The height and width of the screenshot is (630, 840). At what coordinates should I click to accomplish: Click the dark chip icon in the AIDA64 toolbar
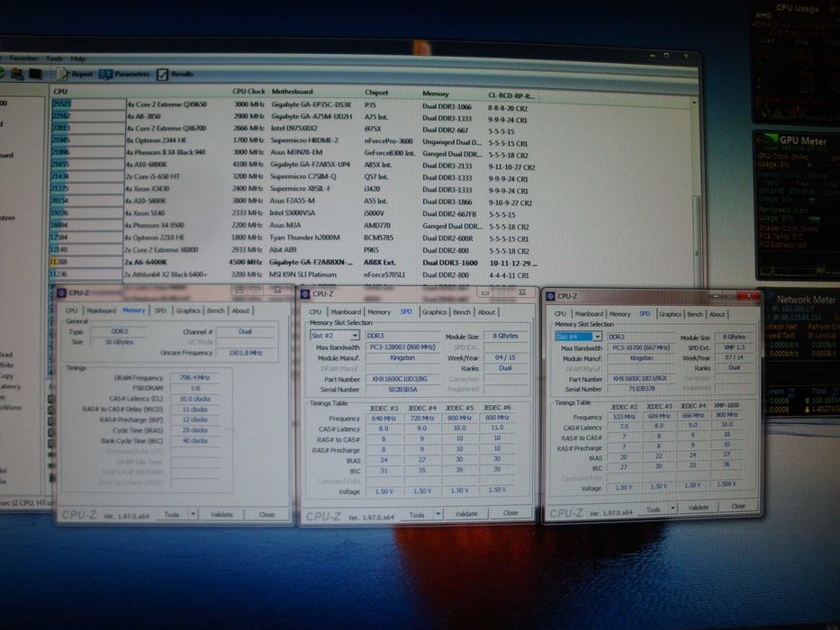[35, 74]
